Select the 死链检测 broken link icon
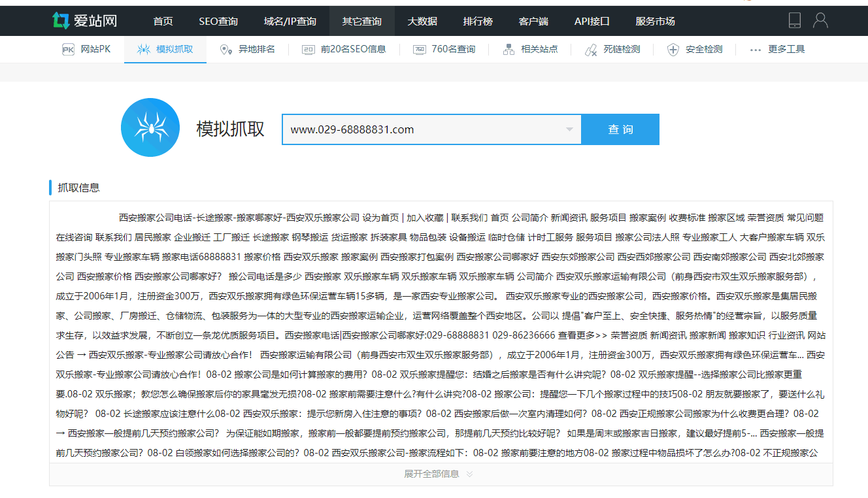 (x=591, y=50)
